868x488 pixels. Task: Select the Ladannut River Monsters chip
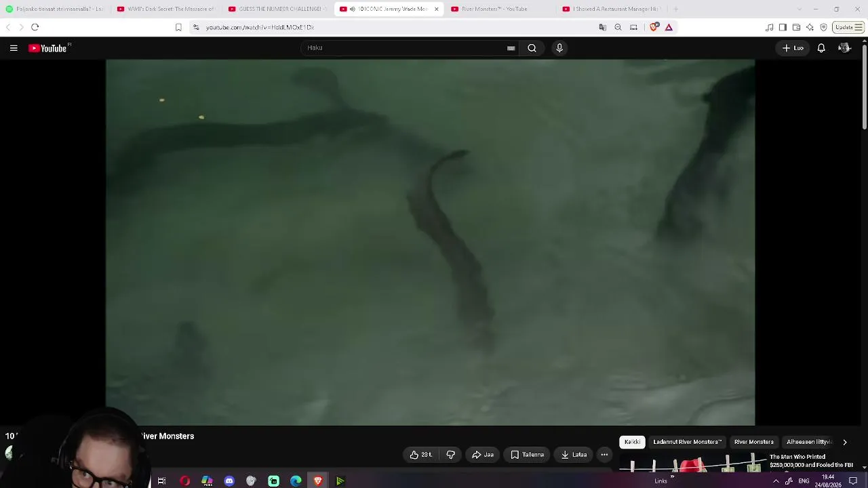687,442
